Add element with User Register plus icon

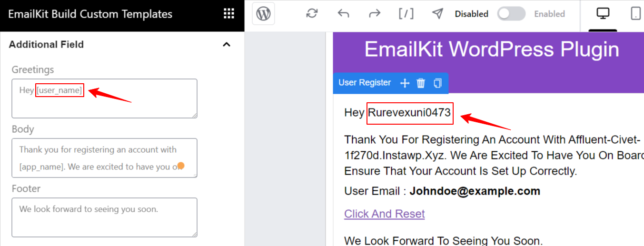405,83
